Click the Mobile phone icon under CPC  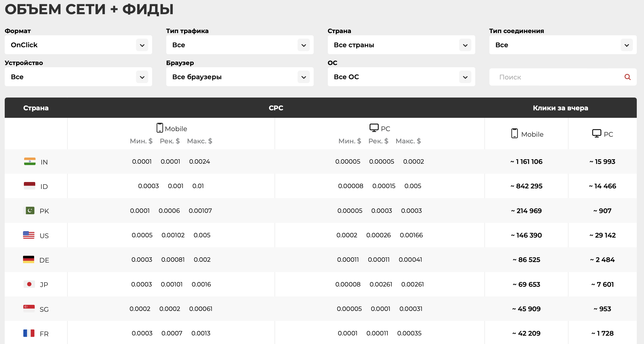(160, 128)
